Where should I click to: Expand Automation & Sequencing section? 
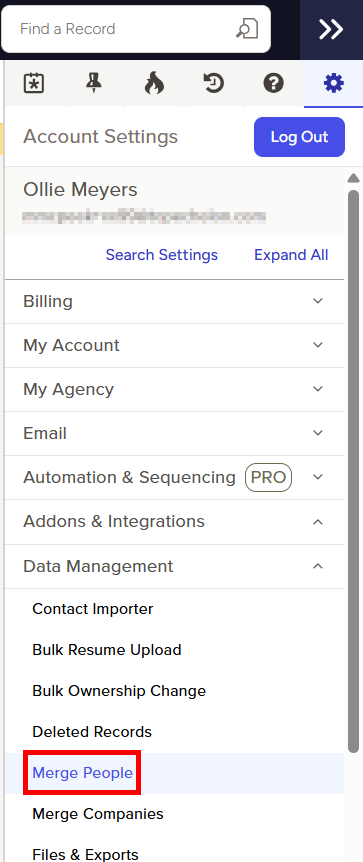click(174, 477)
